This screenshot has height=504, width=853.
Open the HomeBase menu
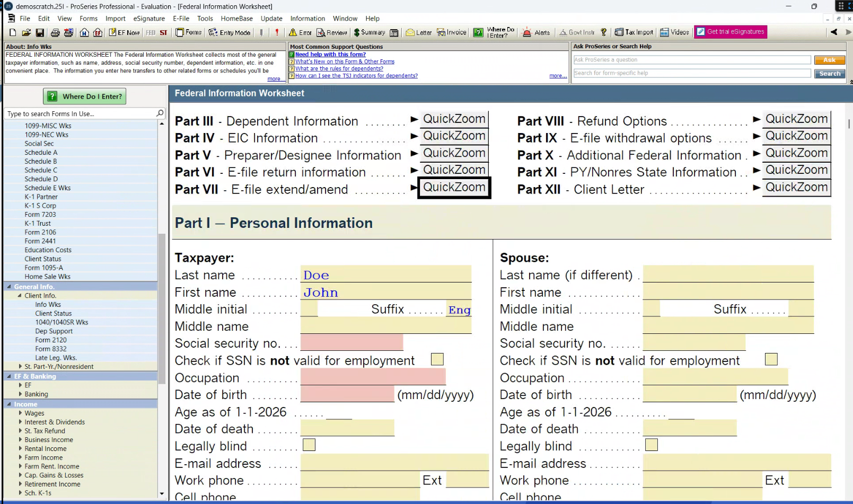236,19
